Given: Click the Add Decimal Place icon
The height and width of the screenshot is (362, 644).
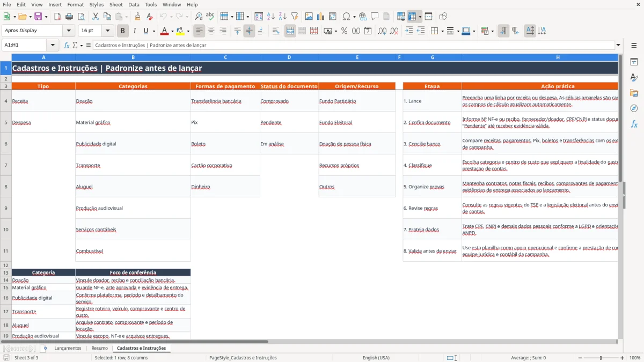Looking at the screenshot, I should tap(383, 31).
